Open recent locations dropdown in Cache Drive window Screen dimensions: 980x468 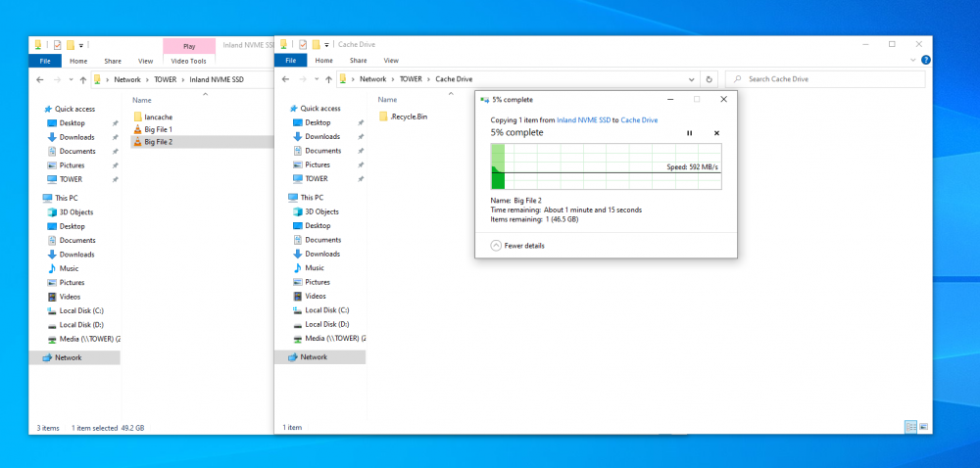click(317, 80)
